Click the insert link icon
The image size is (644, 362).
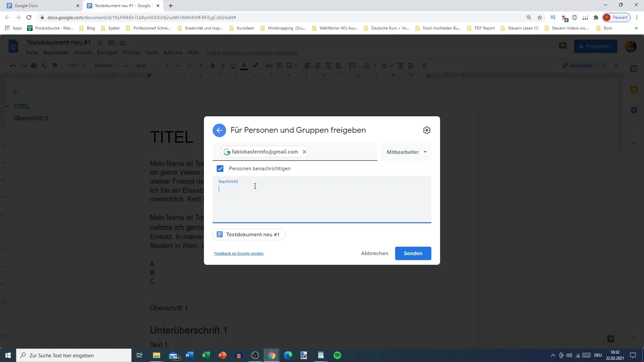[269, 65]
